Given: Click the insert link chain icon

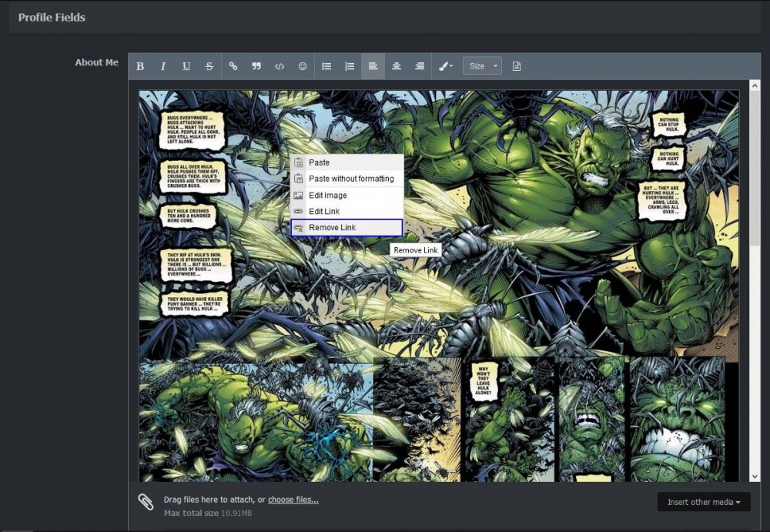Looking at the screenshot, I should [233, 66].
